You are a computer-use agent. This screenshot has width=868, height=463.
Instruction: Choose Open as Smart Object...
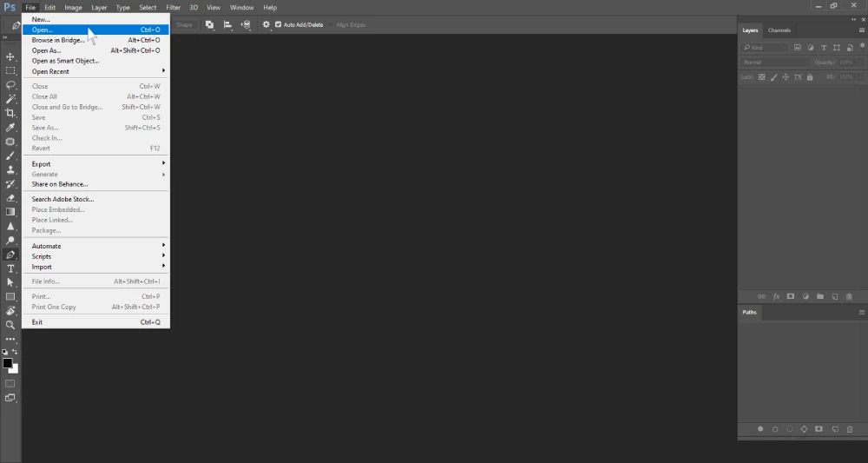coord(95,61)
